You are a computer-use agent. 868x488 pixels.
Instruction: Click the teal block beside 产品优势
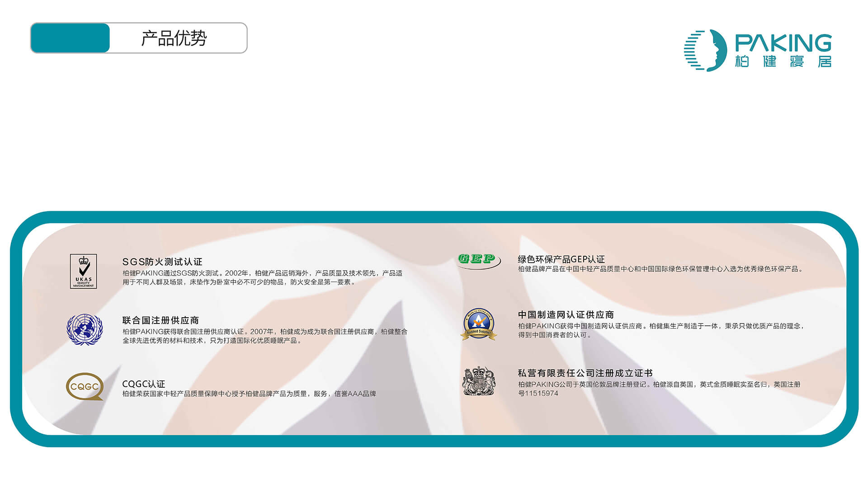pos(70,38)
